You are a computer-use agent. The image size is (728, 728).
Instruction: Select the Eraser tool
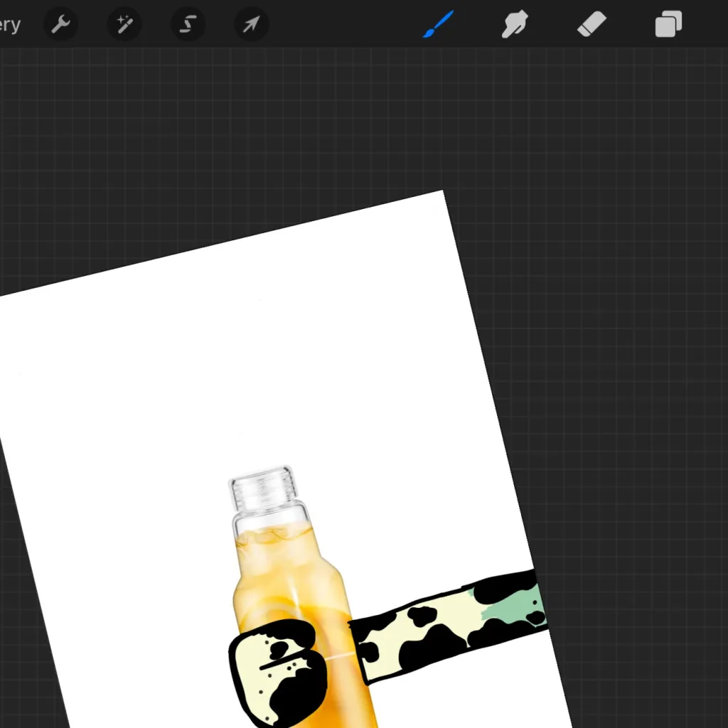[x=591, y=24]
